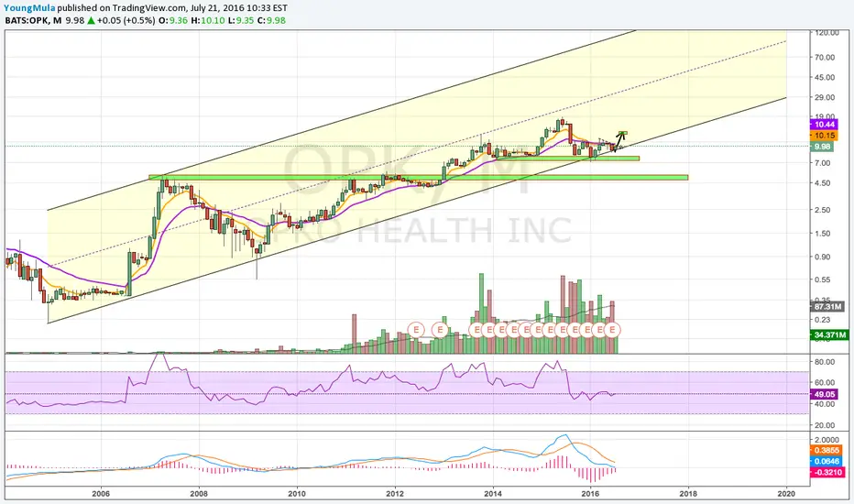Click the 2014 time axis label

(x=493, y=494)
